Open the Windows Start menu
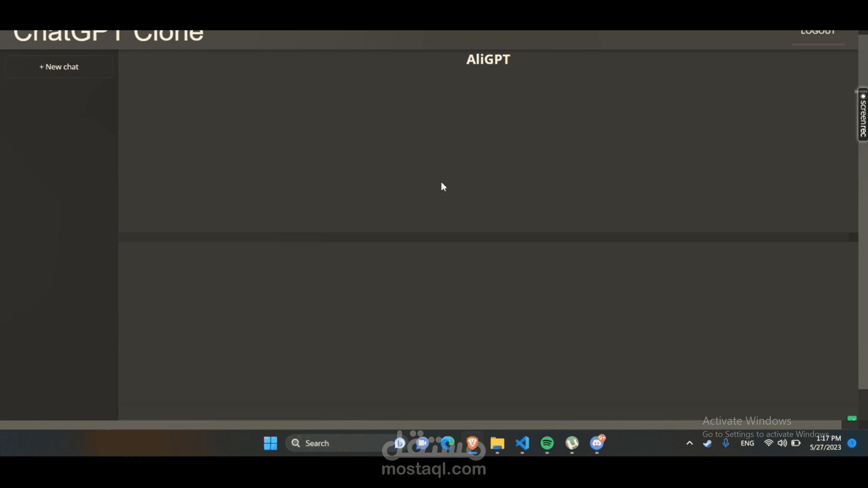Screen dimensions: 868x488 (x=270, y=443)
